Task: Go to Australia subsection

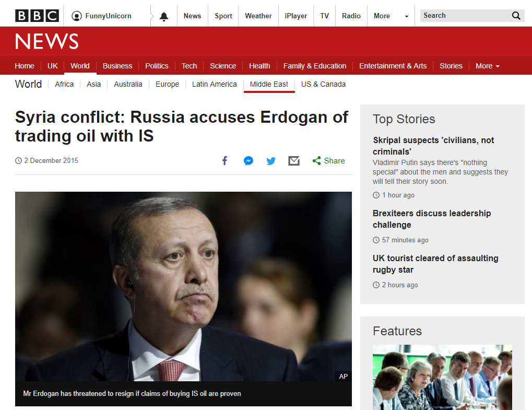Action: click(128, 84)
